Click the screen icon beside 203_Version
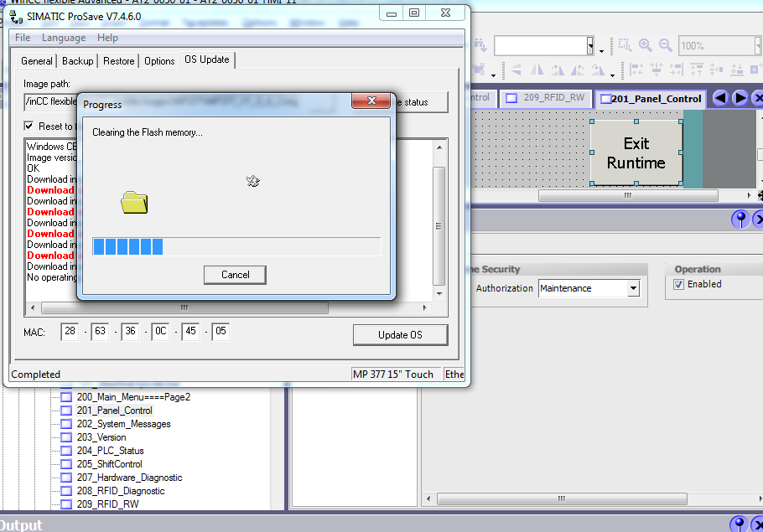Image resolution: width=763 pixels, height=532 pixels. coord(66,437)
